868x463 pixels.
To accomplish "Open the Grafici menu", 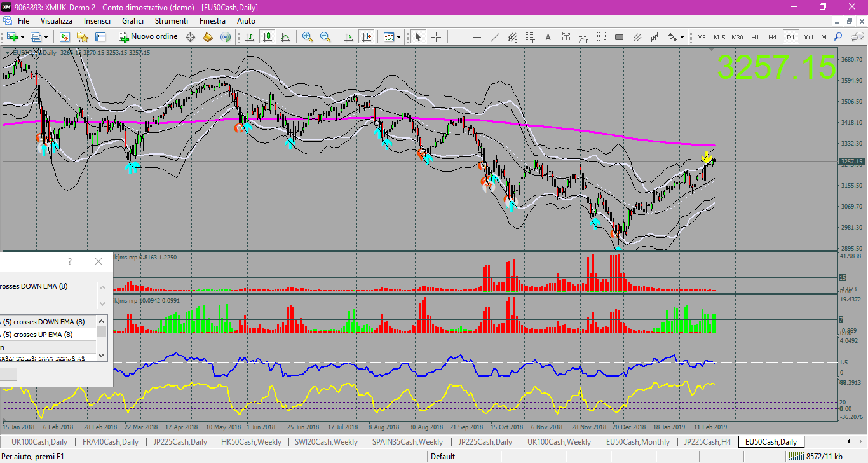I will click(x=133, y=21).
